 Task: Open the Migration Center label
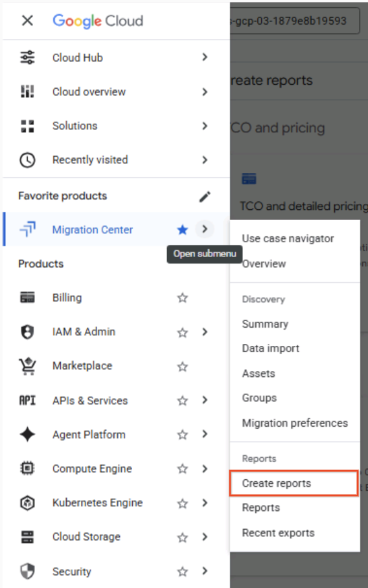pyautogui.click(x=93, y=229)
